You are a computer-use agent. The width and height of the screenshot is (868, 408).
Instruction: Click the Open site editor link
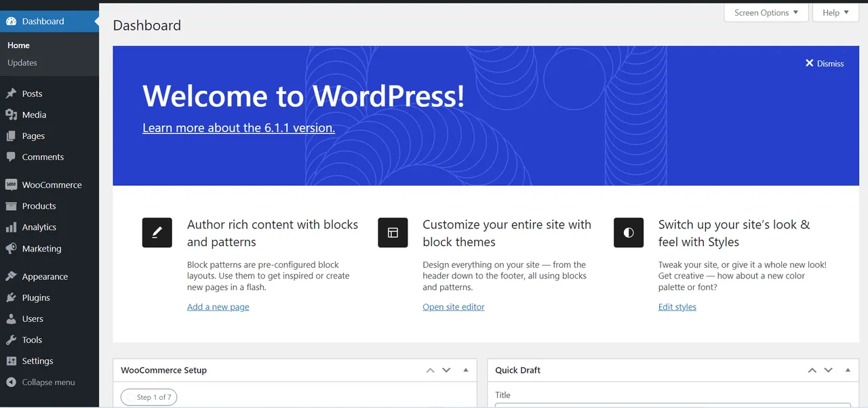click(x=454, y=307)
